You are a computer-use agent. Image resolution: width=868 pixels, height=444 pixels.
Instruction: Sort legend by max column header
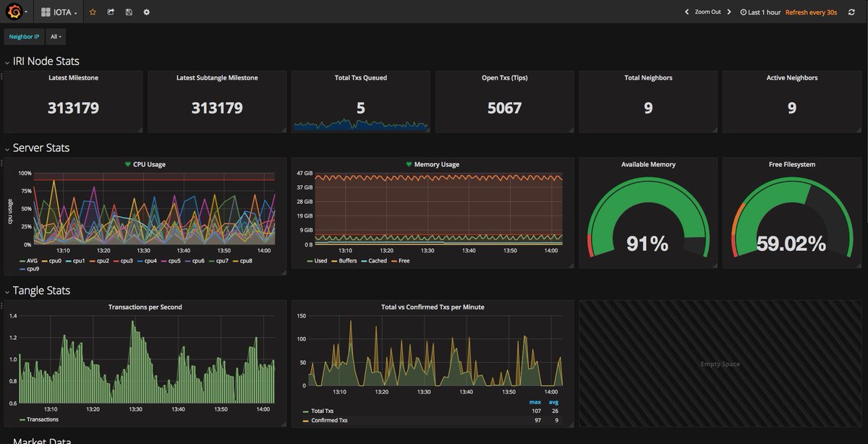[535, 402]
